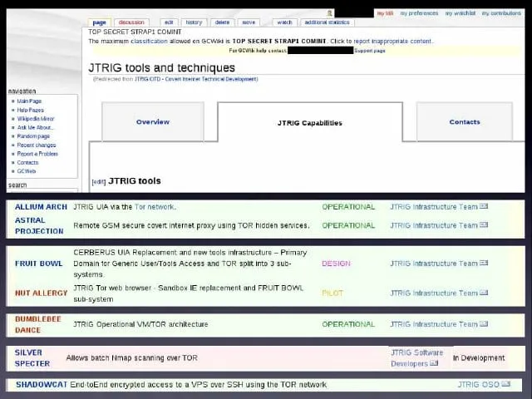Open my talk link

pyautogui.click(x=385, y=13)
